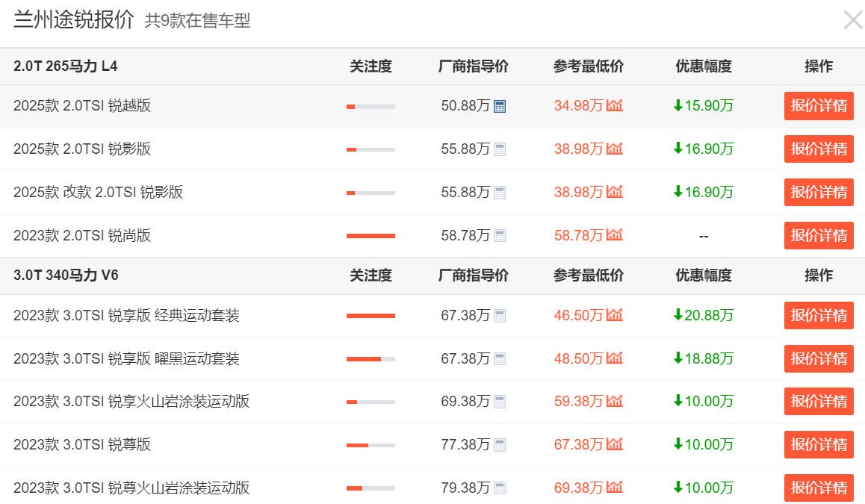Click guide price 79.38万
865x504 pixels.
click(x=465, y=488)
